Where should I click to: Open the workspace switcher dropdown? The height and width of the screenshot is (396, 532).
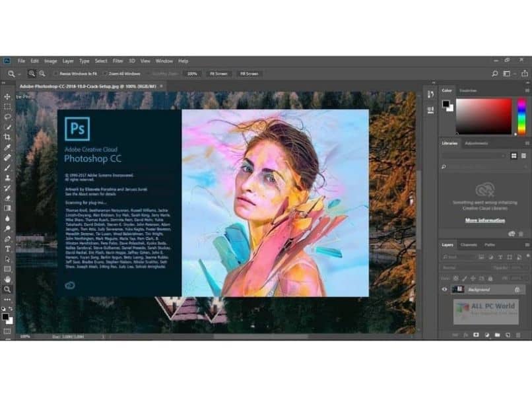[509, 73]
